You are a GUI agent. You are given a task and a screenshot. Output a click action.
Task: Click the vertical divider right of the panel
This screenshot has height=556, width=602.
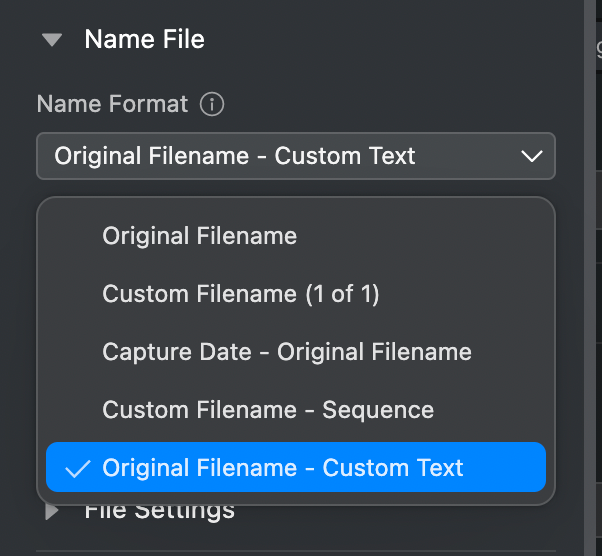[584, 300]
